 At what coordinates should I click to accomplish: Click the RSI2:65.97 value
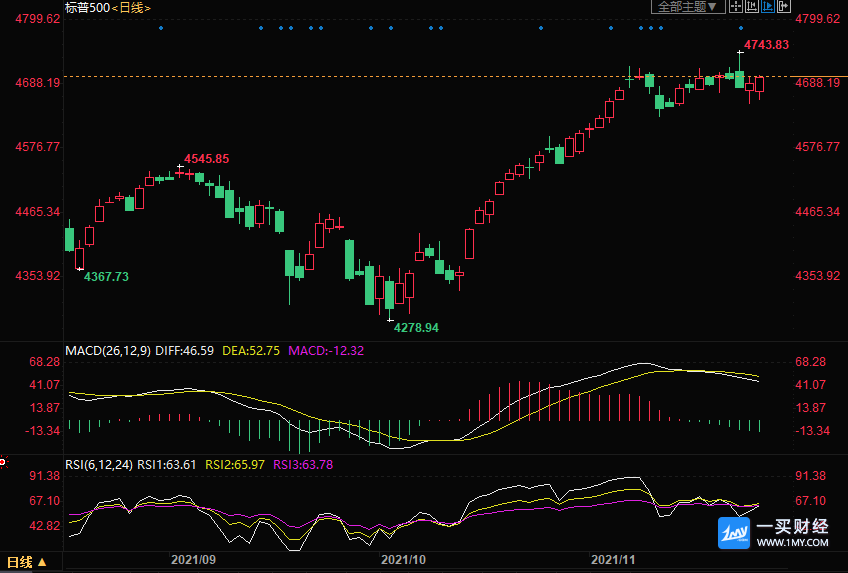click(x=235, y=464)
